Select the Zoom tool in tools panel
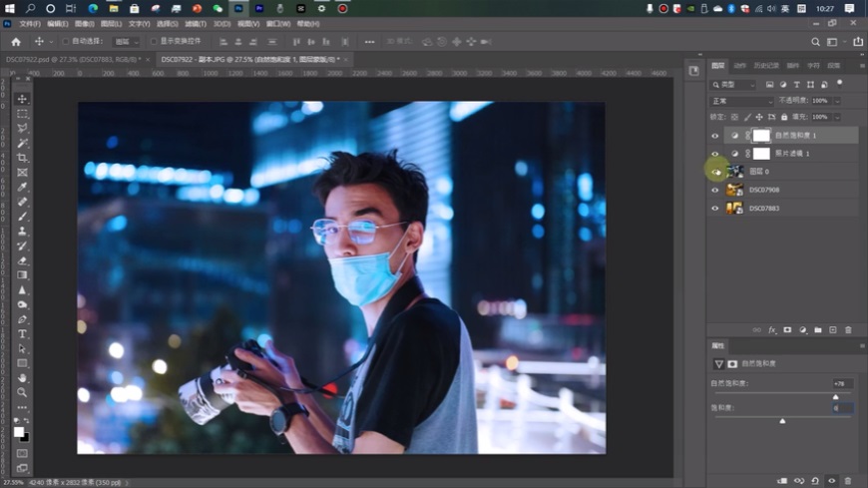The height and width of the screenshot is (488, 868). click(22, 393)
